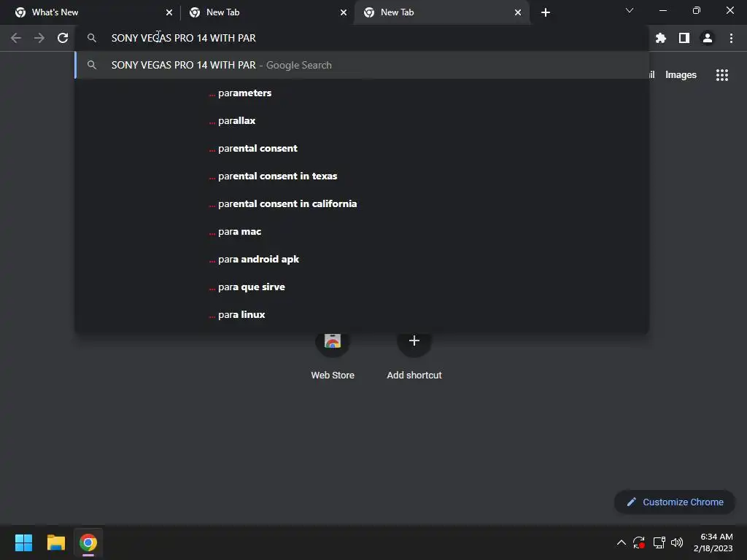Reload the page with the refresh icon
The height and width of the screenshot is (560, 747).
coord(63,38)
